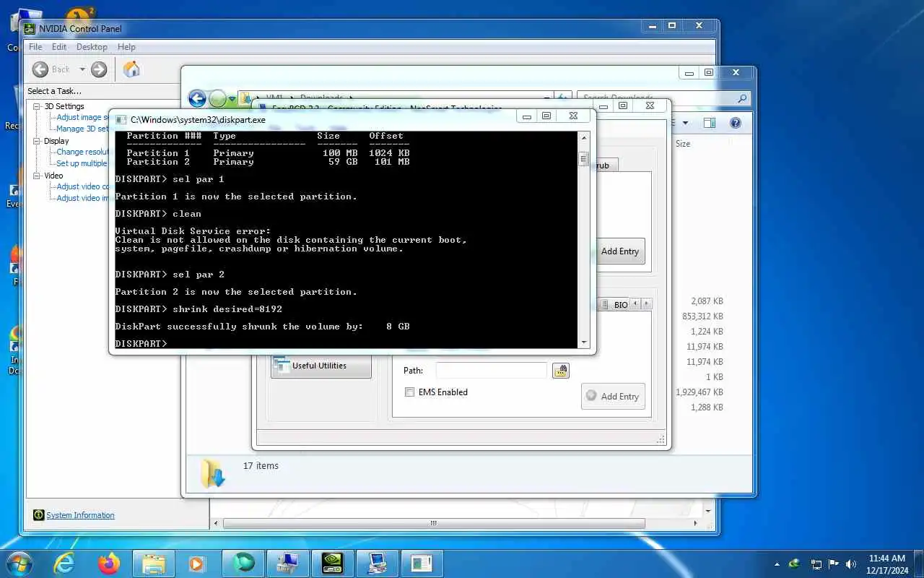Show hidden system tray icons arrow
This screenshot has width=924, height=578.
click(777, 564)
